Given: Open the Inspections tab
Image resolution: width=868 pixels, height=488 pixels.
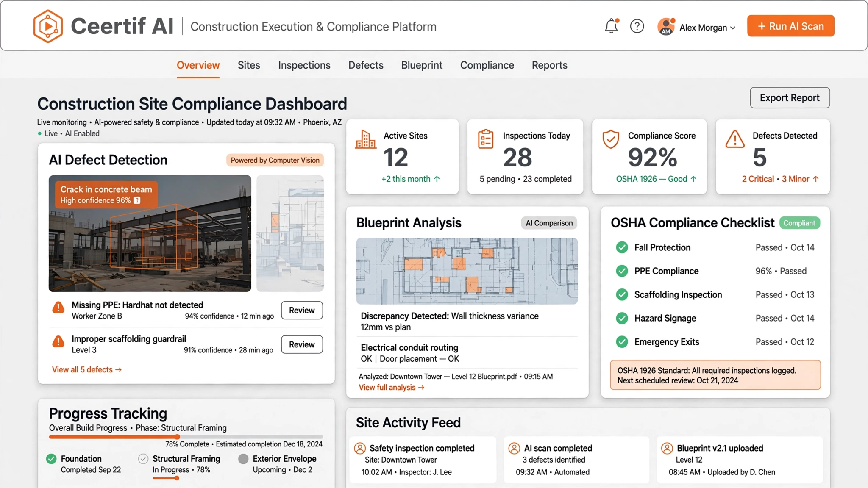Looking at the screenshot, I should [x=304, y=65].
